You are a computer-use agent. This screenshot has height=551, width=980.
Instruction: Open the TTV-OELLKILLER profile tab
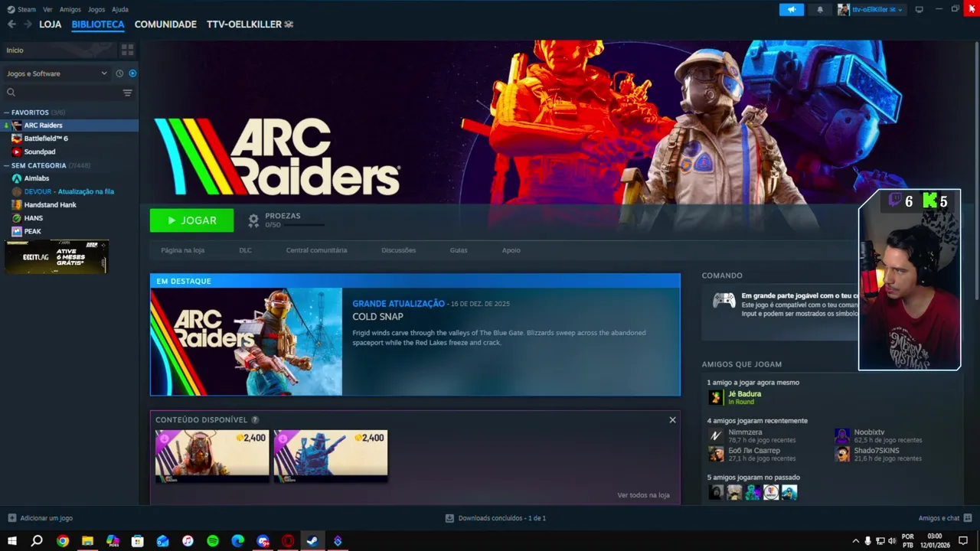pos(250,24)
